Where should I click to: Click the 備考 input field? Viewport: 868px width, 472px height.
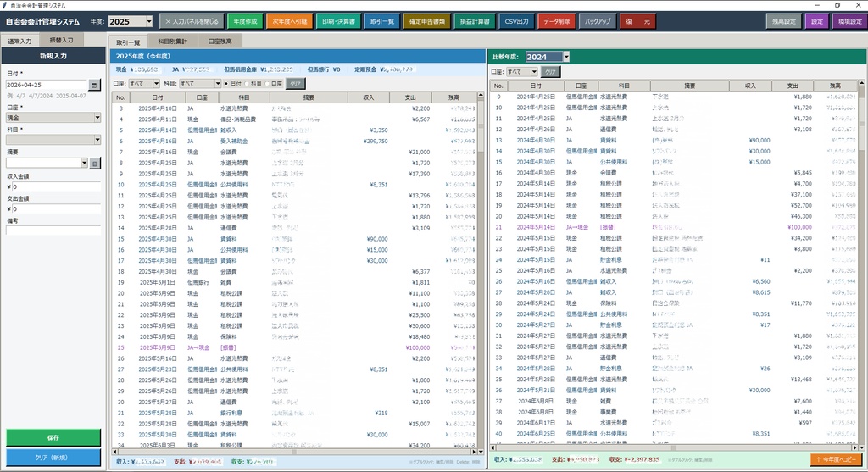pyautogui.click(x=53, y=230)
